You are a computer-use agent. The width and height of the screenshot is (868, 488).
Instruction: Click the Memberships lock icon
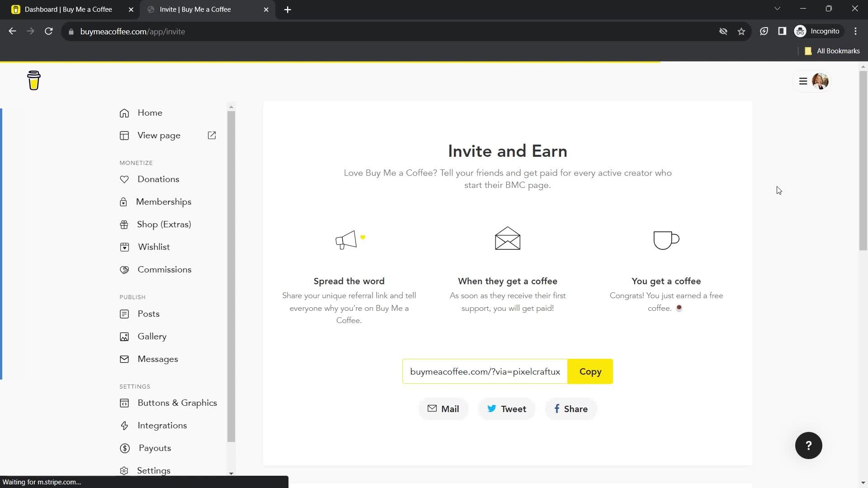coord(123,202)
